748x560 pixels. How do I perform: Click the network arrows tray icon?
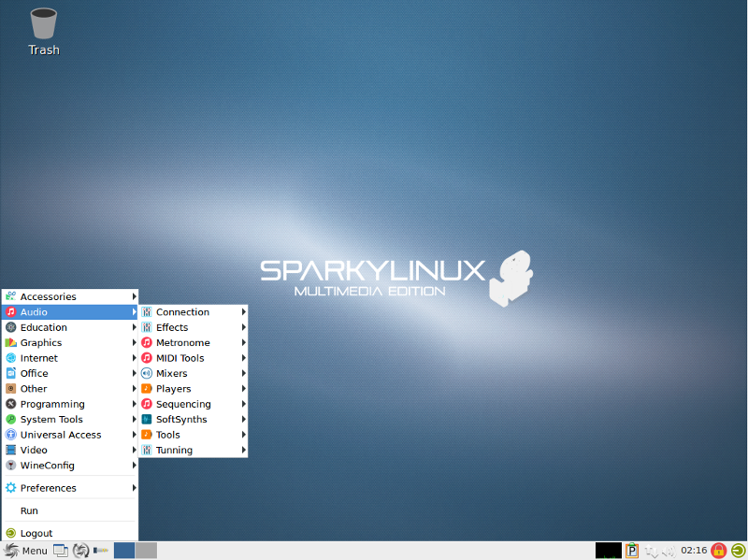(x=651, y=551)
